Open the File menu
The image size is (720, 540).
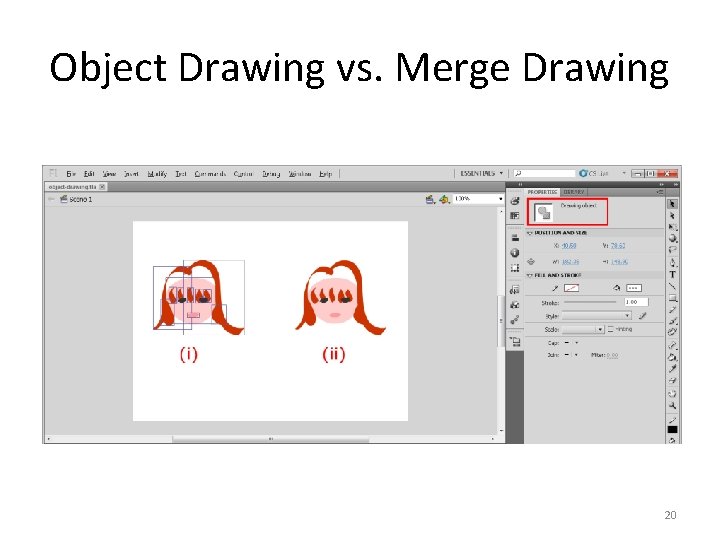tap(71, 174)
